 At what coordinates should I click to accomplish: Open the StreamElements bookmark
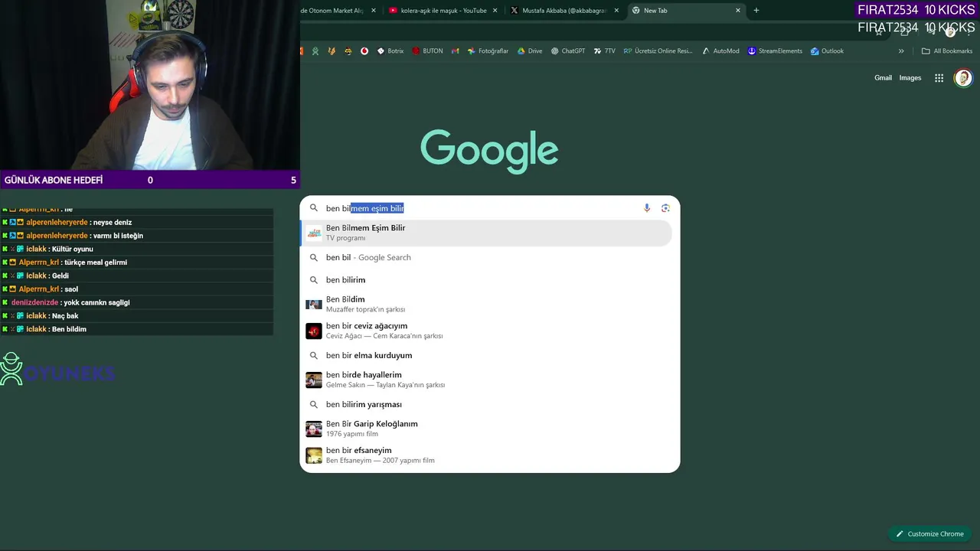[x=775, y=51]
